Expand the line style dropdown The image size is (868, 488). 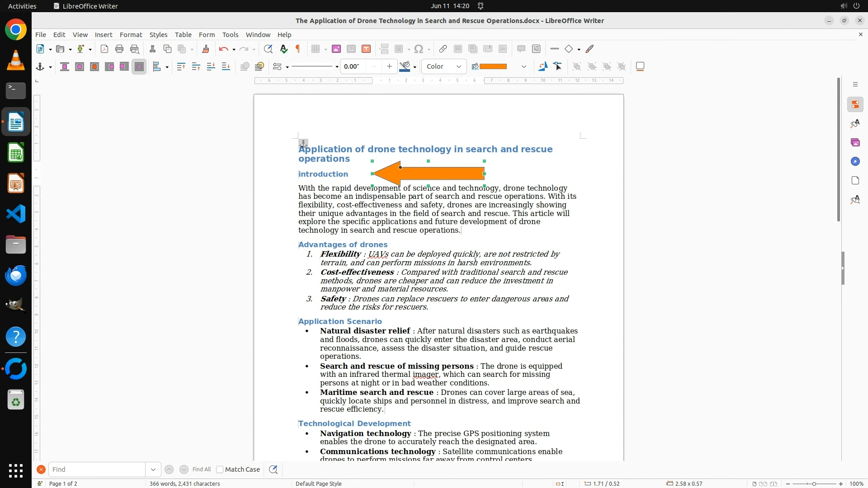[337, 67]
